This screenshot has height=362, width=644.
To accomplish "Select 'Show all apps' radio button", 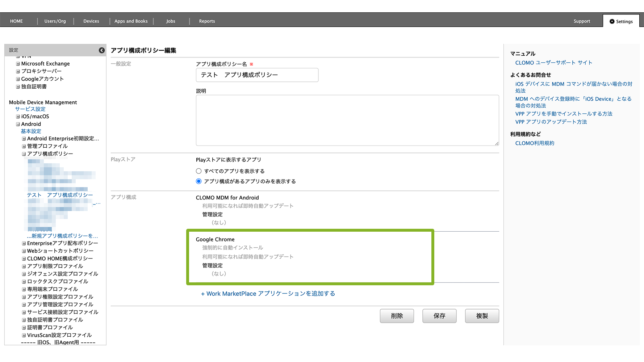I will coord(198,171).
